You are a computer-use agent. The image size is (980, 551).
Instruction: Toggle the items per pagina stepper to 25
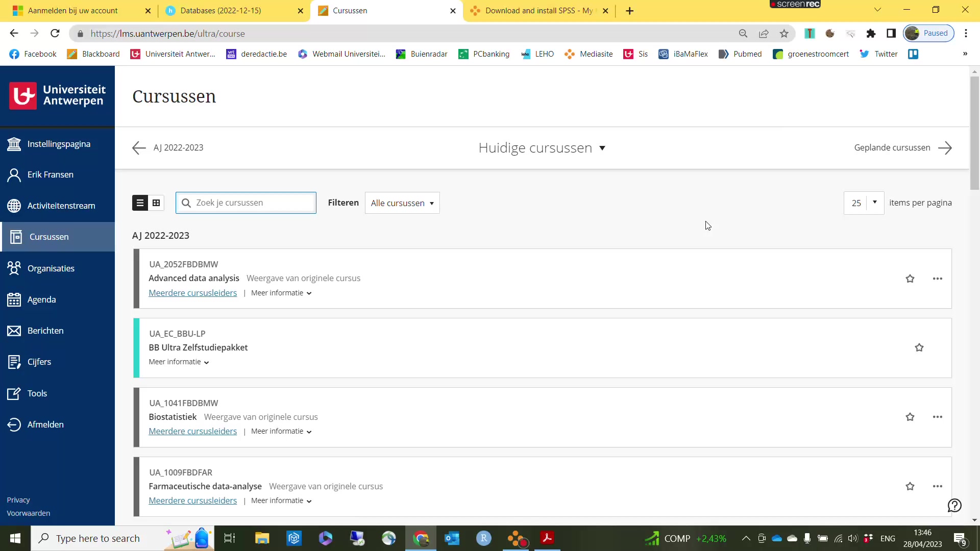864,203
